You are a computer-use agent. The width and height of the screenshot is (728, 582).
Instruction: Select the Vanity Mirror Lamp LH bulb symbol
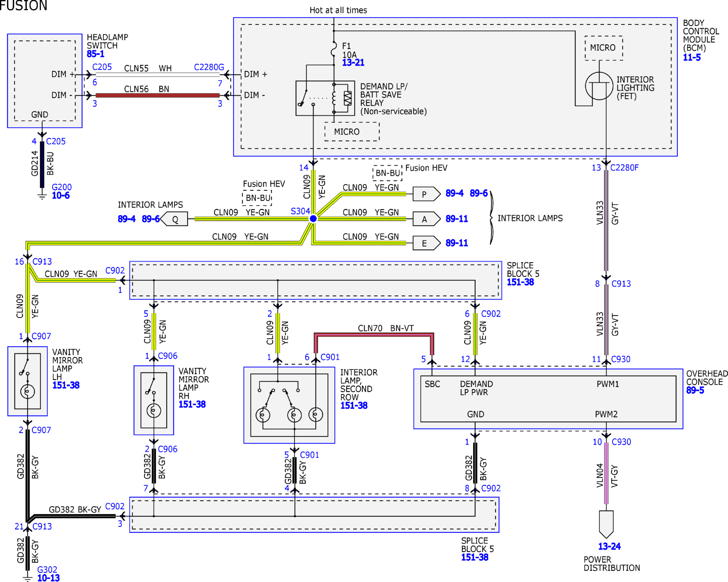point(27,392)
